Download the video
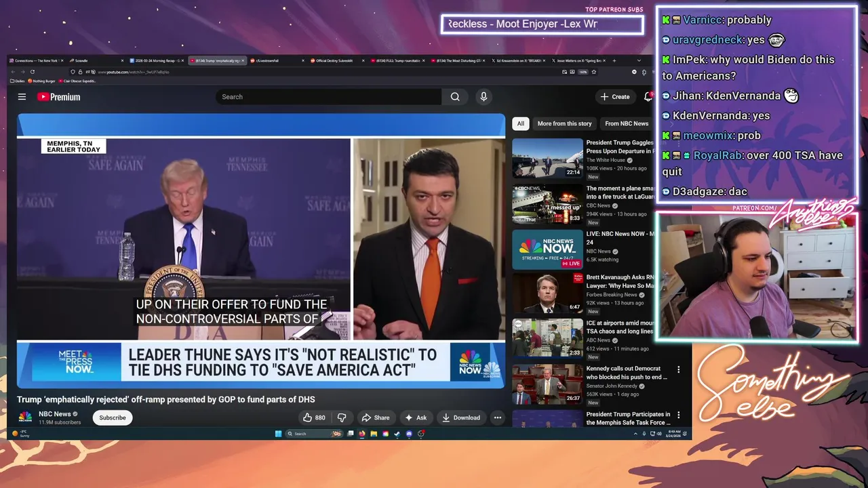The width and height of the screenshot is (868, 488). coord(461,418)
